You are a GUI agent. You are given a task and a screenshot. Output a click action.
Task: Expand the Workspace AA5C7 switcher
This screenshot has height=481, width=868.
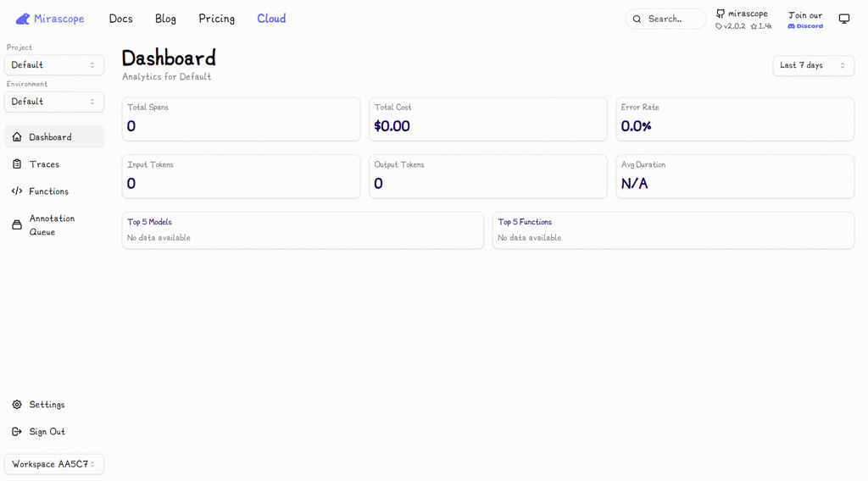pos(54,464)
